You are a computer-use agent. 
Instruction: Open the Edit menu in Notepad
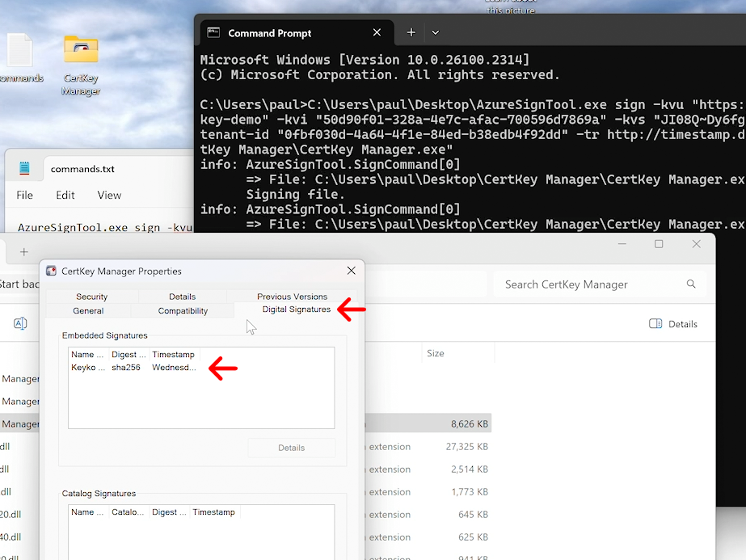[x=65, y=195]
